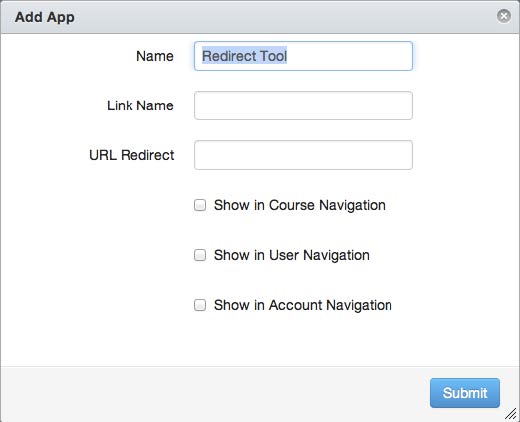This screenshot has height=422, width=520.
Task: Click the URL Redirect label
Action: click(132, 155)
